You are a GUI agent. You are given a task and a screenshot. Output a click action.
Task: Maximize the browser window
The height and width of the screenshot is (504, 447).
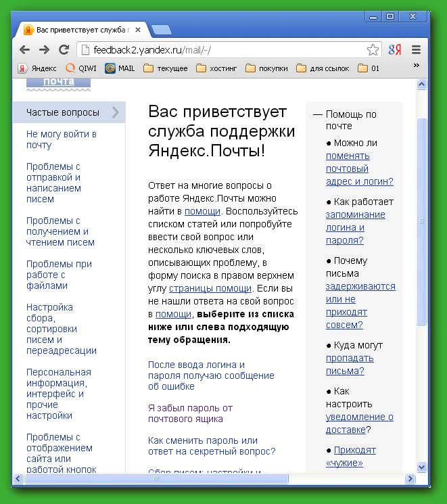[390, 16]
